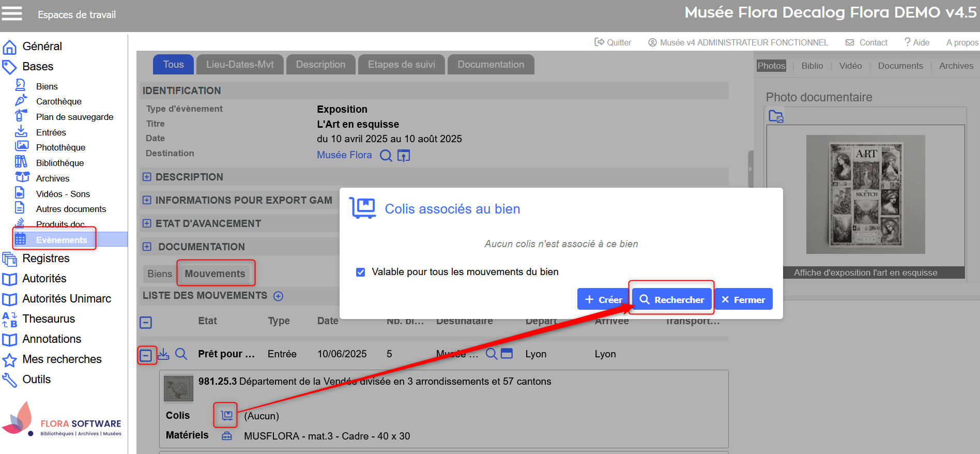This screenshot has width=980, height=454.
Task: Click the Rechercher button
Action: pyautogui.click(x=671, y=299)
